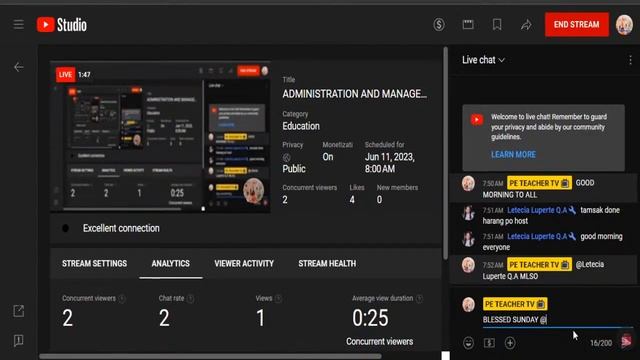The width and height of the screenshot is (640, 360).
Task: Click the YouTube icon in welcome message
Action: point(477,120)
